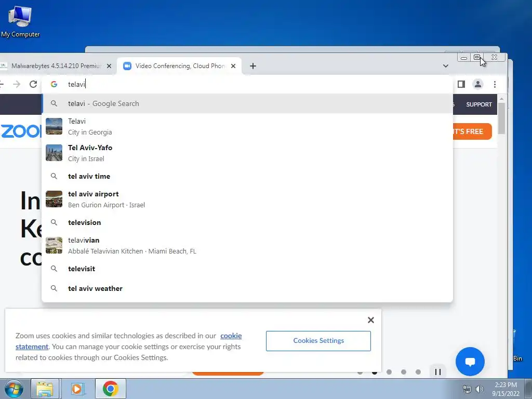
Task: Select Tel Aviv-Yafo City in Israel suggestion
Action: click(x=247, y=153)
